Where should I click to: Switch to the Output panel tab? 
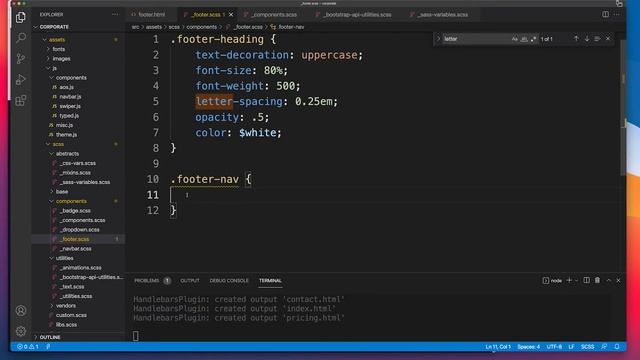[x=190, y=280]
